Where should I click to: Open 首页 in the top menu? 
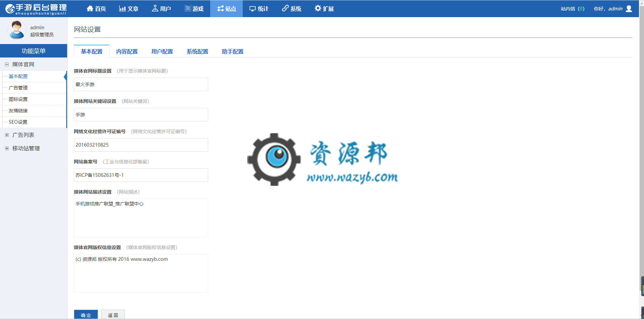coord(96,8)
